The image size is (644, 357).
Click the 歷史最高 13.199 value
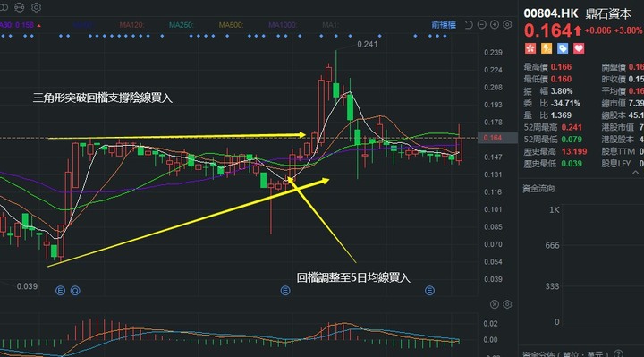(x=574, y=151)
